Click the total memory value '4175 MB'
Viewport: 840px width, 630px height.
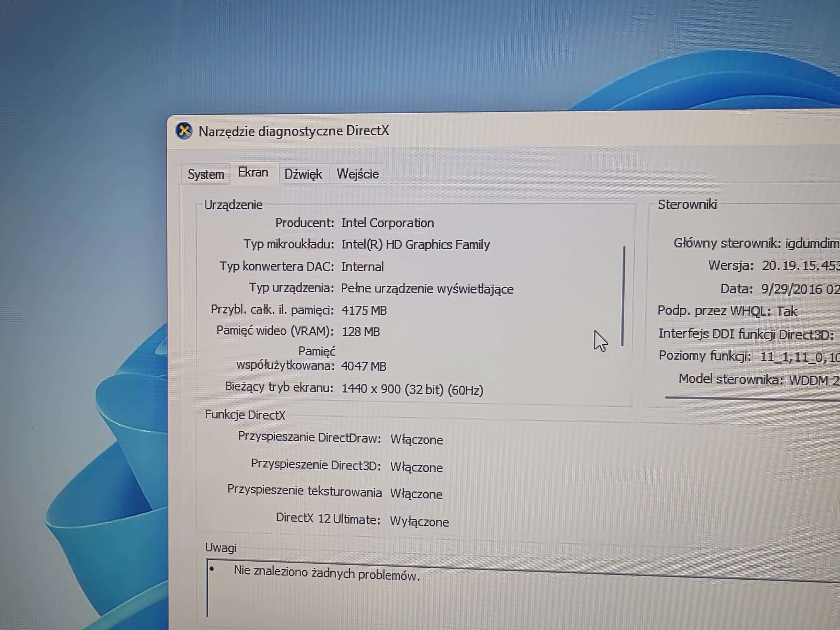(x=364, y=310)
